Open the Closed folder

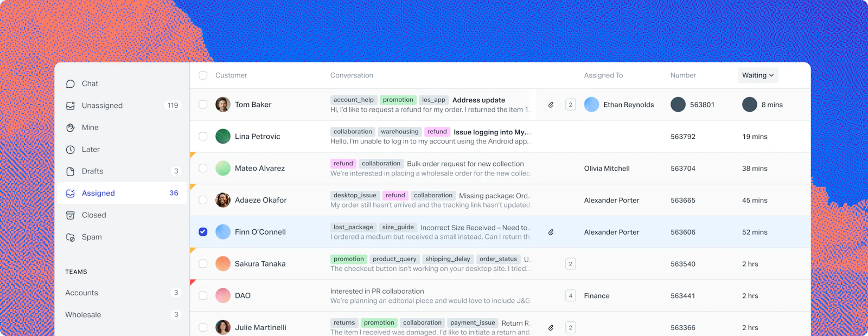tap(122, 215)
